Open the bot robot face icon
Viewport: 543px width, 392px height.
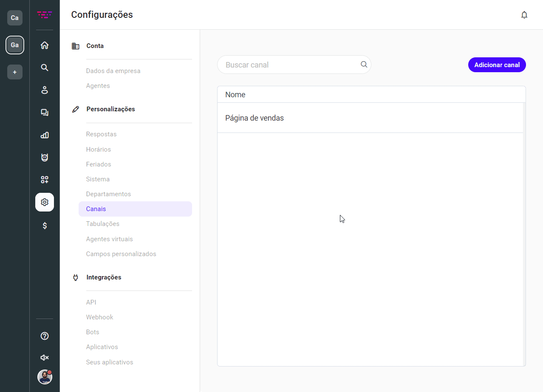click(45, 158)
